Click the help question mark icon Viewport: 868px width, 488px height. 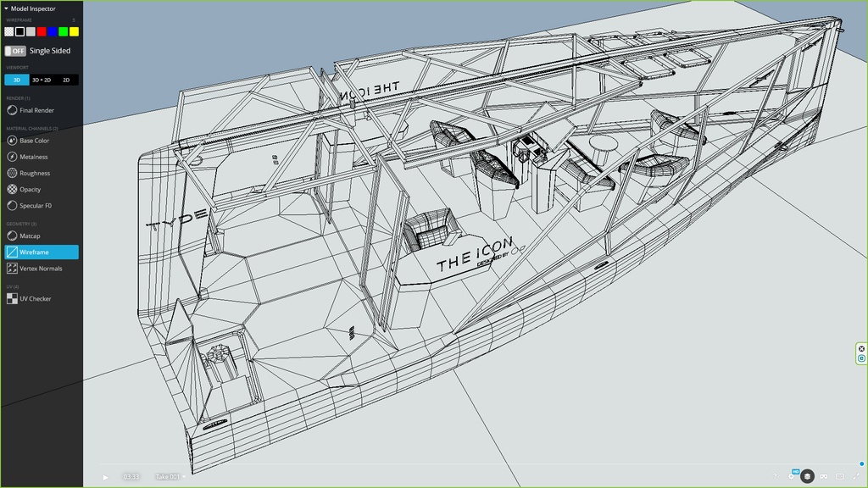pyautogui.click(x=775, y=476)
